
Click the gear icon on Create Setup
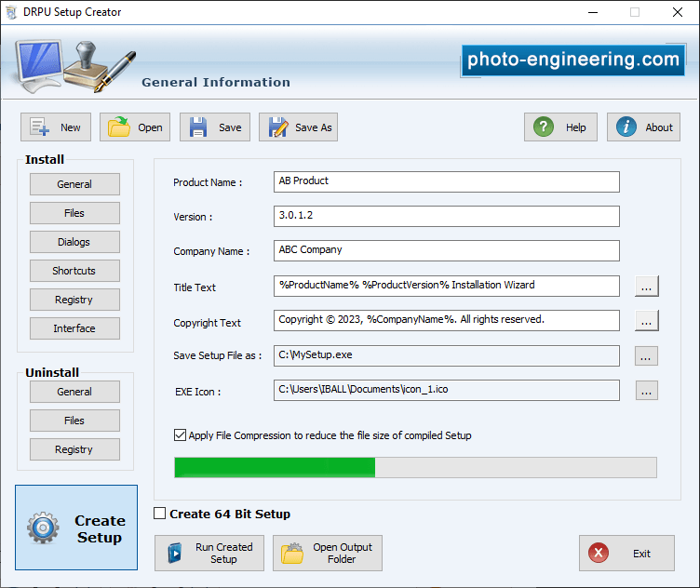tap(43, 528)
